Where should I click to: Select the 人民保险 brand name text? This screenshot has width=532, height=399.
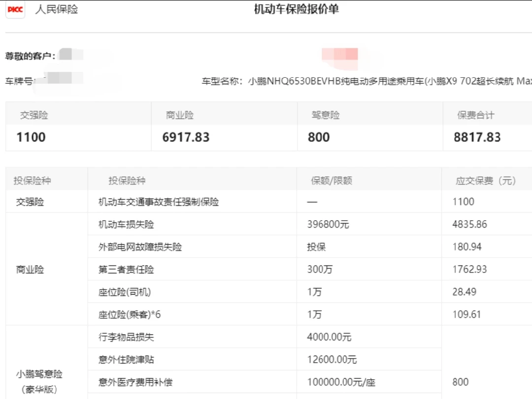click(57, 9)
